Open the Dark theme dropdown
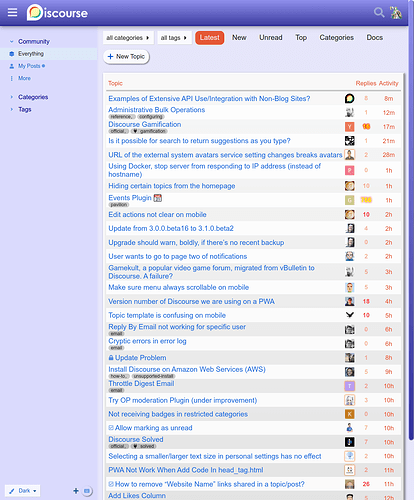 [x=23, y=491]
